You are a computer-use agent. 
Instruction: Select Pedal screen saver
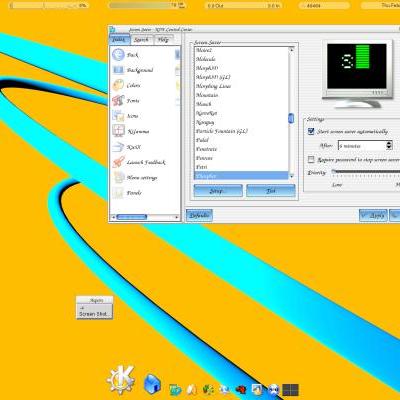click(241, 140)
